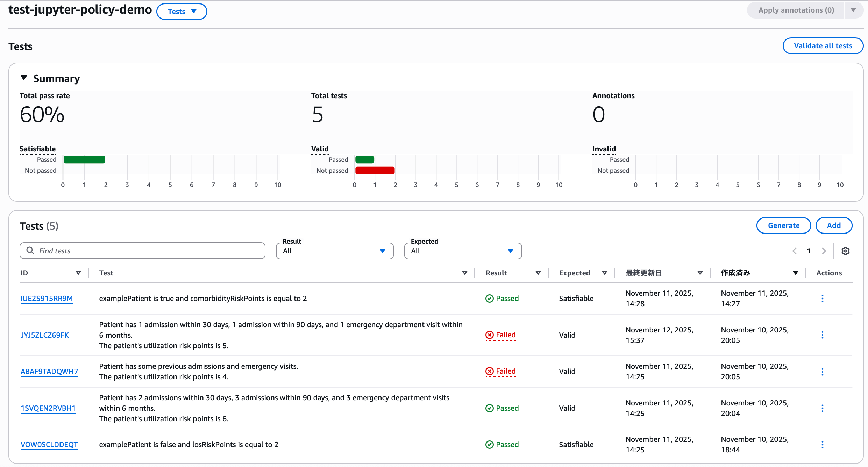Open Apply annotations dropdown arrow
Screen dimensions: 868x467
pyautogui.click(x=853, y=10)
